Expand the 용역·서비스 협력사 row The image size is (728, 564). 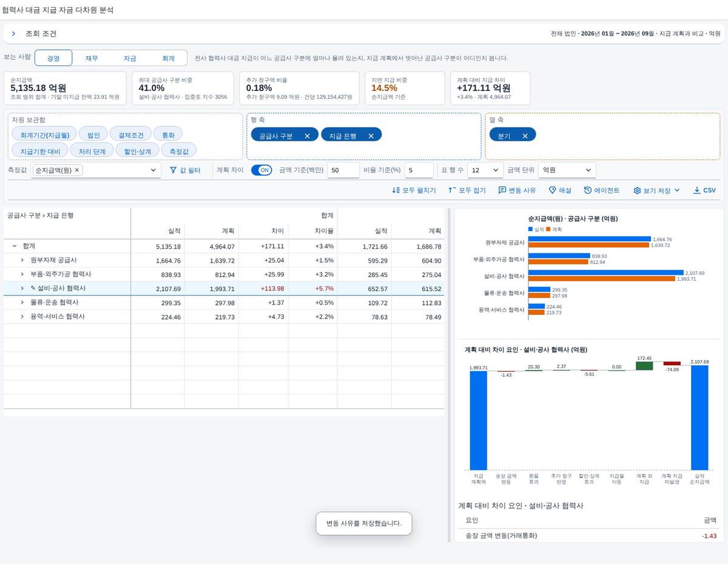[22, 317]
